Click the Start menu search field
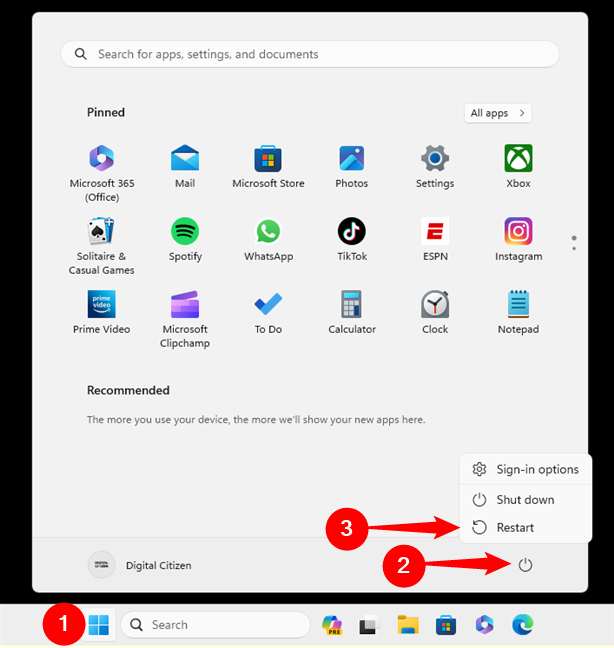The width and height of the screenshot is (614, 648). [310, 54]
